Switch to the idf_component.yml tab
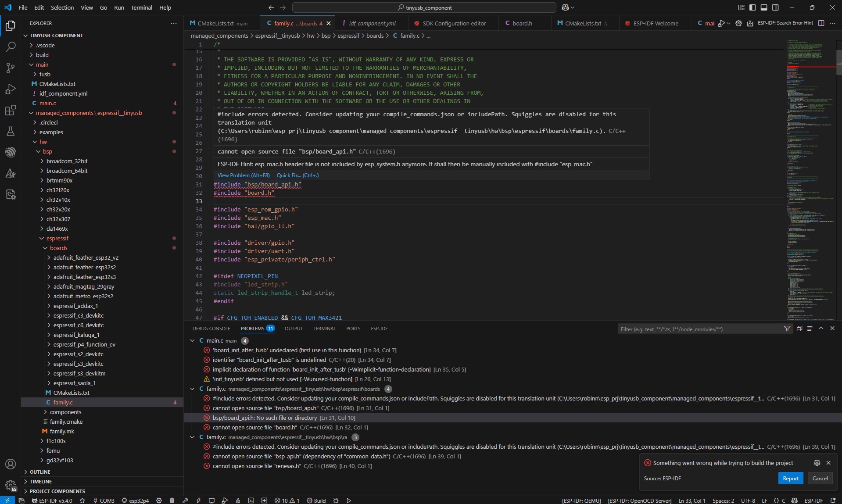This screenshot has width=842, height=504. 372,23
